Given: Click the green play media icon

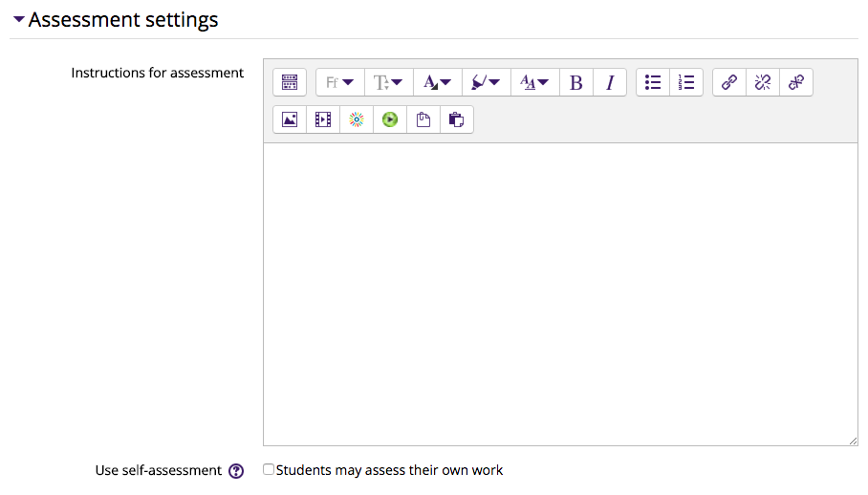Looking at the screenshot, I should coord(390,119).
